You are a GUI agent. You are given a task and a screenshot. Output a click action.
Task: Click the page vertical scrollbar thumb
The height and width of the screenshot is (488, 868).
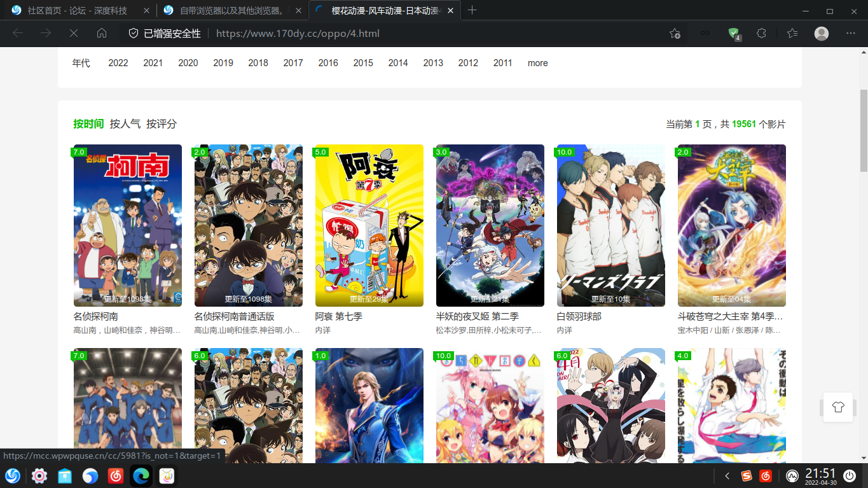pos(864,130)
